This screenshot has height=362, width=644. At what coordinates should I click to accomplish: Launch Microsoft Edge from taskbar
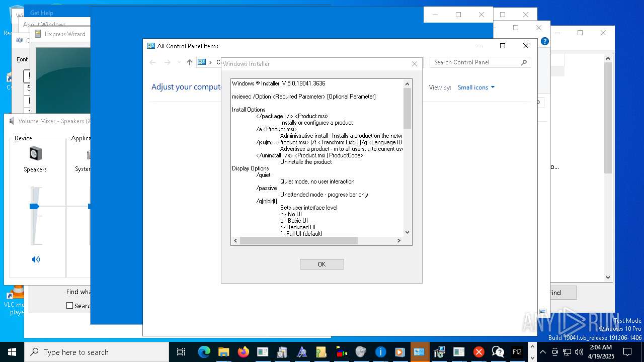[x=204, y=352]
